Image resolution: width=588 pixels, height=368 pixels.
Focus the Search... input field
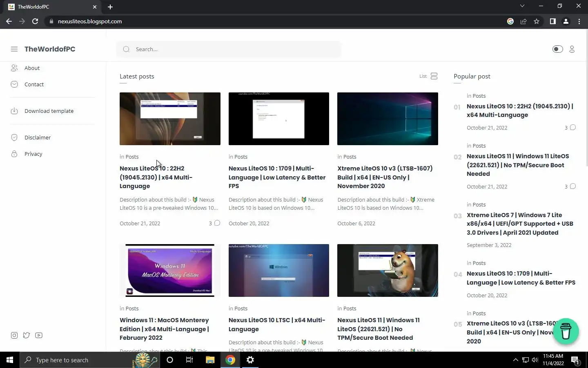pyautogui.click(x=229, y=49)
